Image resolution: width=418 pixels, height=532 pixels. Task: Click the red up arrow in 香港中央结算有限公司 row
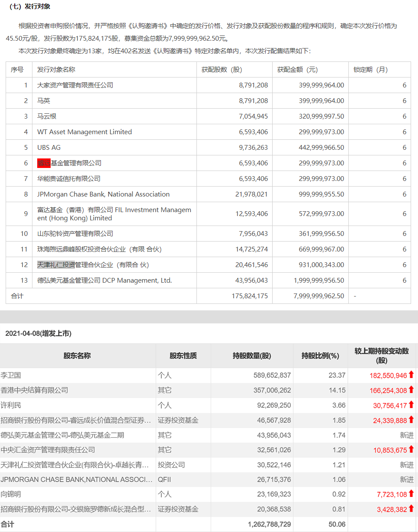(411, 390)
